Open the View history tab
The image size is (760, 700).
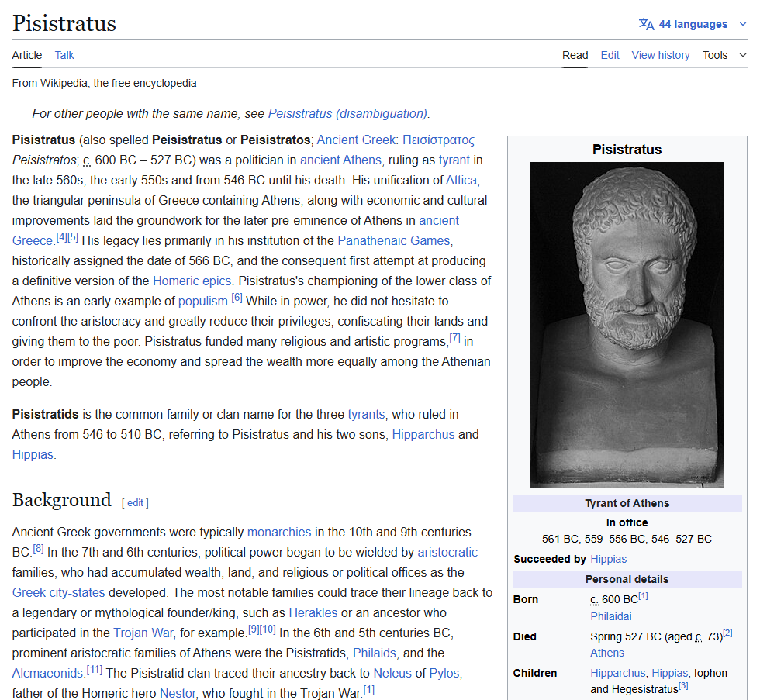pyautogui.click(x=660, y=55)
